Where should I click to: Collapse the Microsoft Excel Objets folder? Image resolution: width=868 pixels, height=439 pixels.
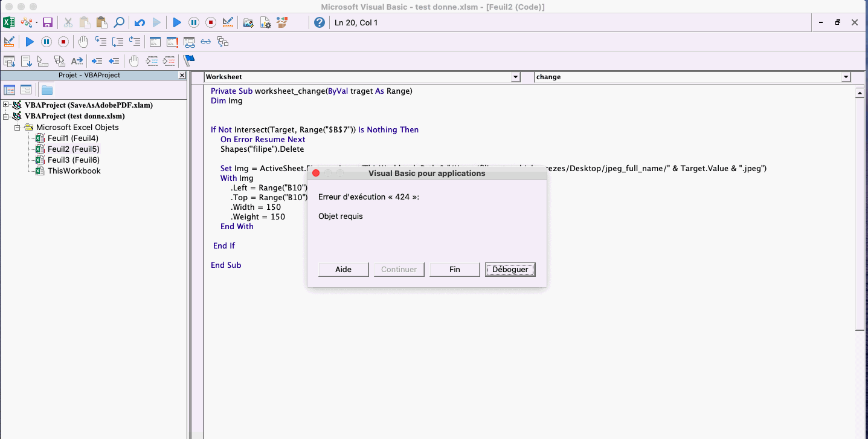(18, 128)
